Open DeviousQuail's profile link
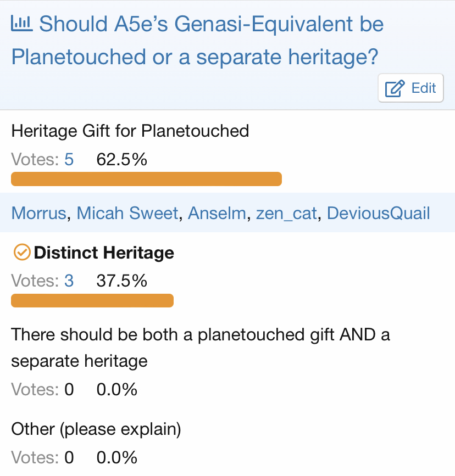 click(x=378, y=213)
